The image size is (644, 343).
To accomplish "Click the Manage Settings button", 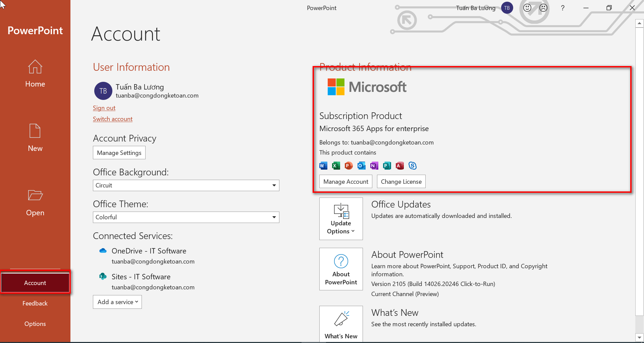I will [119, 153].
